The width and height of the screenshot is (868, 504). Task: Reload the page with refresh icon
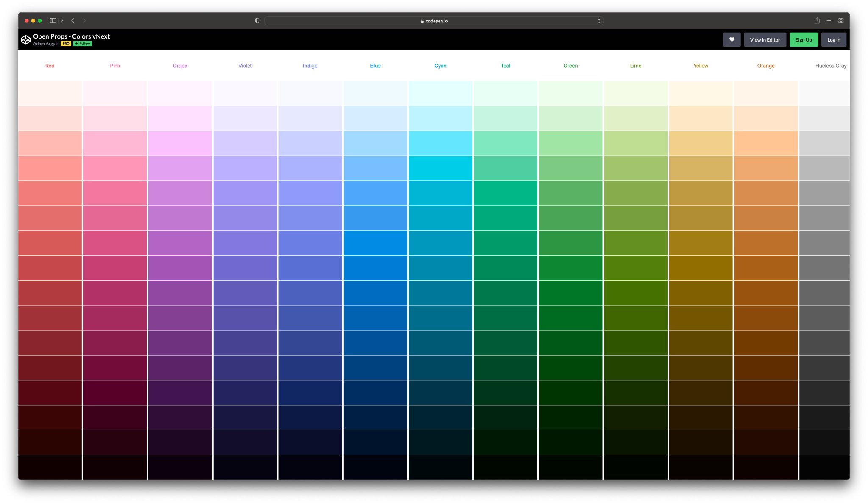click(599, 21)
